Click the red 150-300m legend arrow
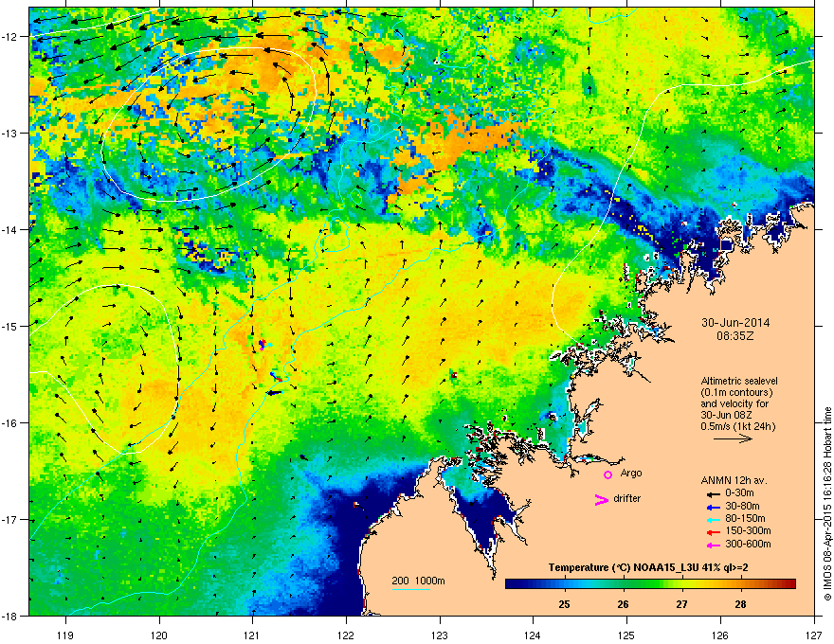 coord(713,532)
